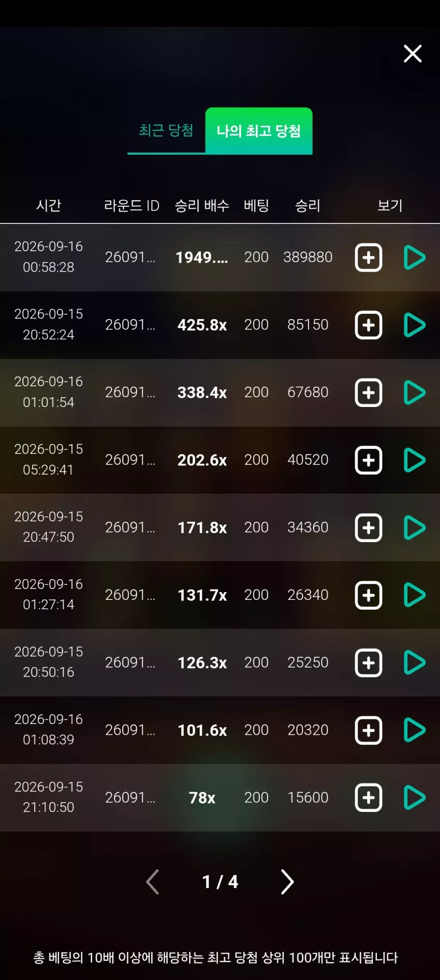The image size is (440, 980).
Task: Expand details plus icon for 202.6x row
Action: (x=369, y=460)
